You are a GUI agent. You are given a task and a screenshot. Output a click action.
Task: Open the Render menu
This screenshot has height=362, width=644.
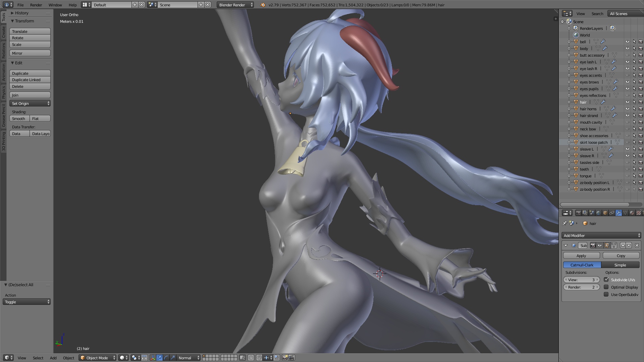pos(36,5)
